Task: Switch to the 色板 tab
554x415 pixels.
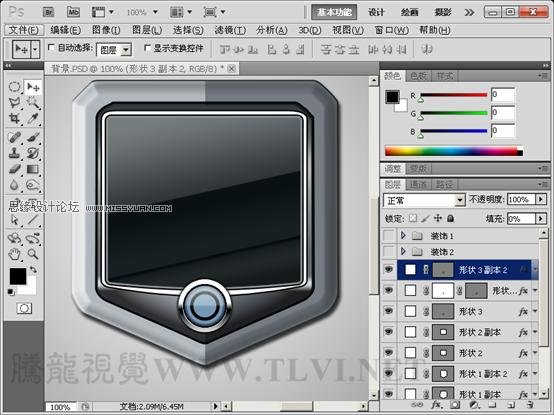Action: point(418,76)
